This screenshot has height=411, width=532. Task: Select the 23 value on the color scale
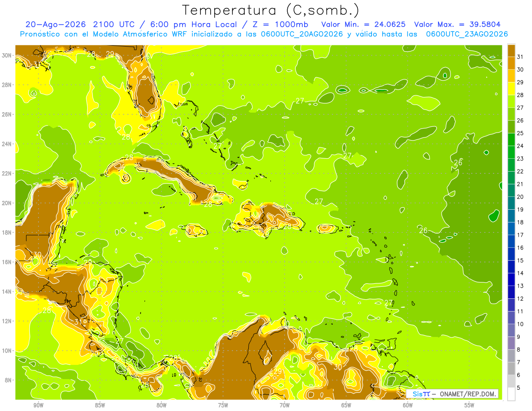click(520, 159)
